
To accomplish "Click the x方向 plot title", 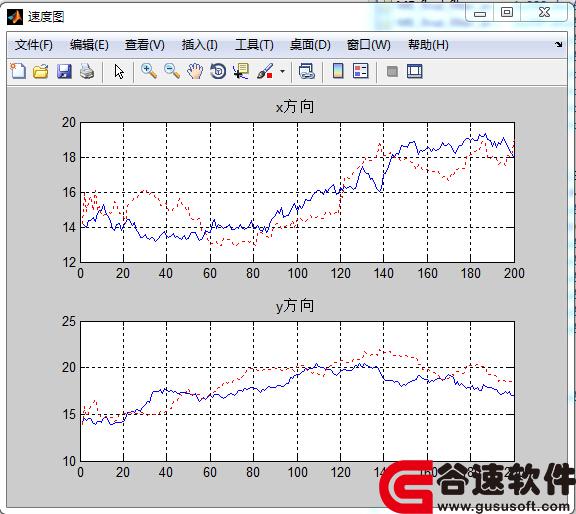I will click(295, 107).
